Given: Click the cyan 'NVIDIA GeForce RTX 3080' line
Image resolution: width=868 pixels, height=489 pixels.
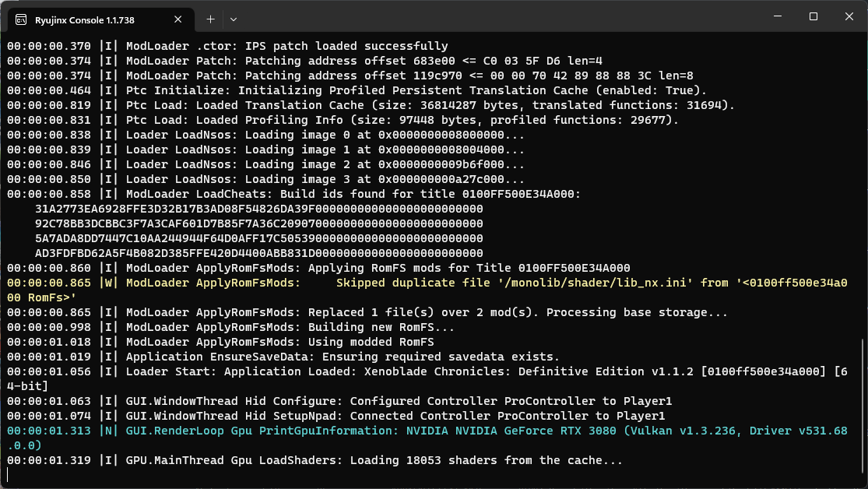Looking at the screenshot, I should pyautogui.click(x=427, y=438).
